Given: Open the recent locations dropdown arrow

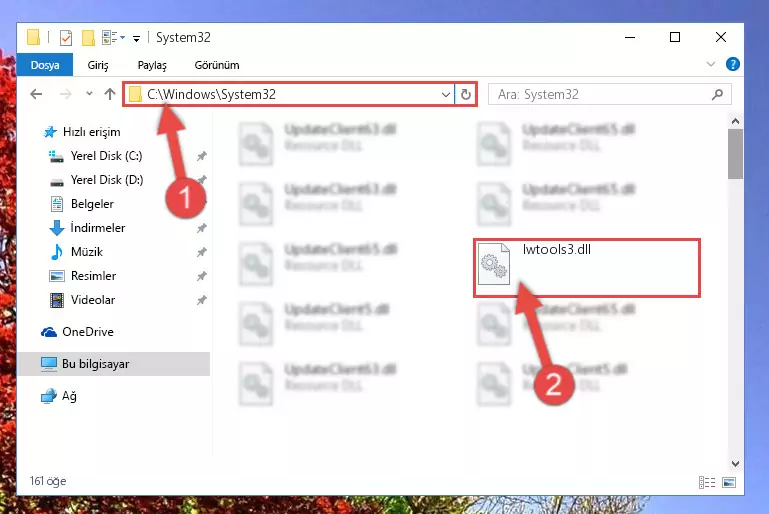Looking at the screenshot, I should pos(89,93).
